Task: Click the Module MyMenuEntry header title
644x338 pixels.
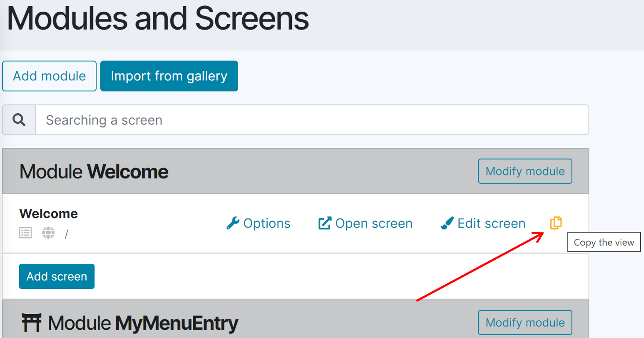Action: pos(143,323)
